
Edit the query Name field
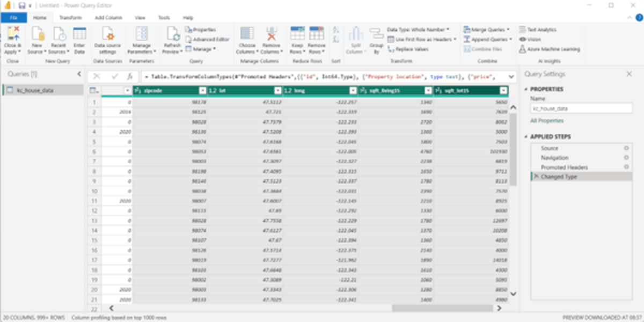581,108
